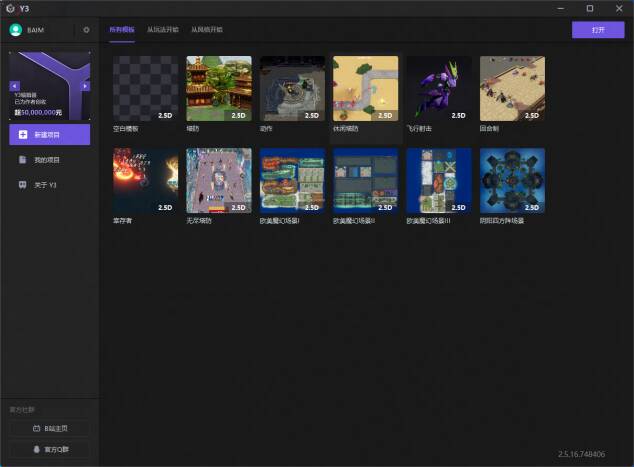Pick the 回合制 template thumbnail
The height and width of the screenshot is (467, 634).
click(x=512, y=88)
